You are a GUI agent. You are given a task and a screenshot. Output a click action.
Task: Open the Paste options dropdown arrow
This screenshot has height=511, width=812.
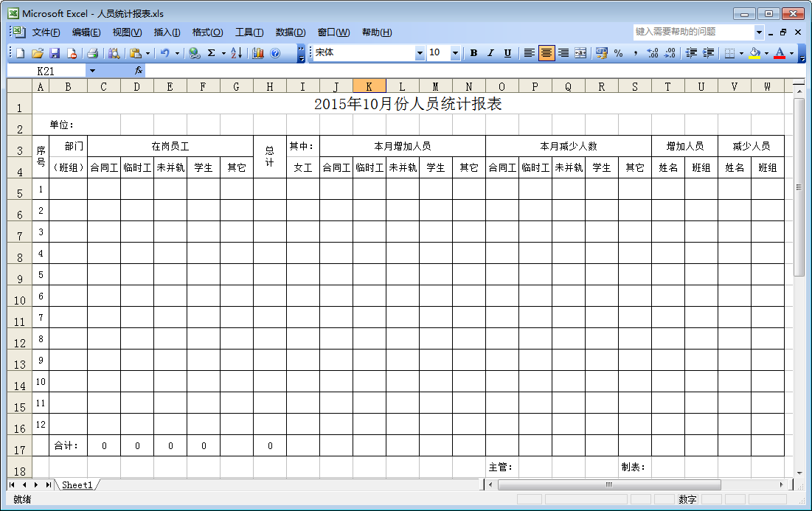coord(148,53)
